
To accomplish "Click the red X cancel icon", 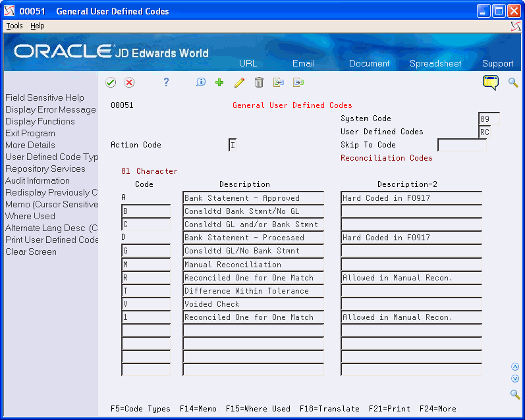I will pyautogui.click(x=129, y=82).
